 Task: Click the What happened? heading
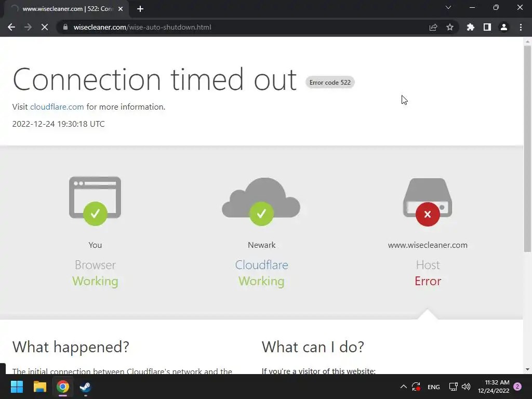point(71,347)
